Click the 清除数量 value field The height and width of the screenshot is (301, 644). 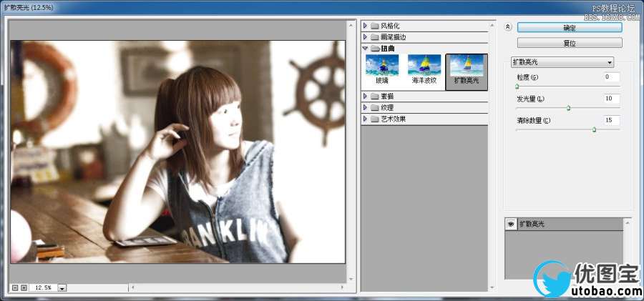point(612,120)
